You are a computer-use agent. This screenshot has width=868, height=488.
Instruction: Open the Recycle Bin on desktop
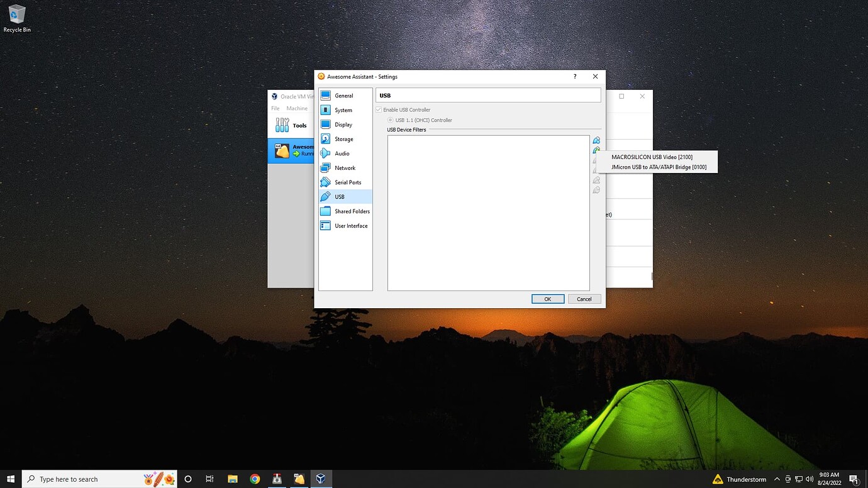pyautogui.click(x=17, y=18)
